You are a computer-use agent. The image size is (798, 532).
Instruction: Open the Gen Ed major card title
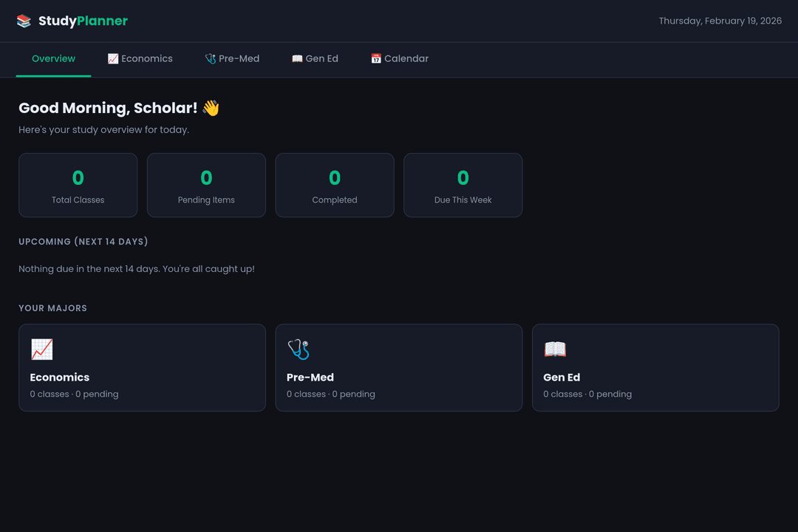(x=562, y=378)
